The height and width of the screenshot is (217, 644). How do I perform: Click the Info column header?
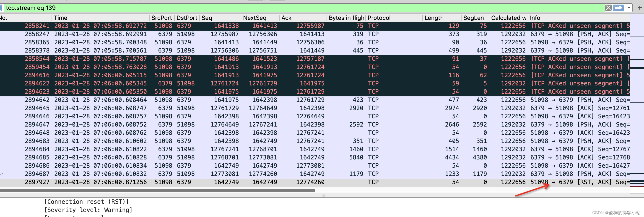coord(535,18)
